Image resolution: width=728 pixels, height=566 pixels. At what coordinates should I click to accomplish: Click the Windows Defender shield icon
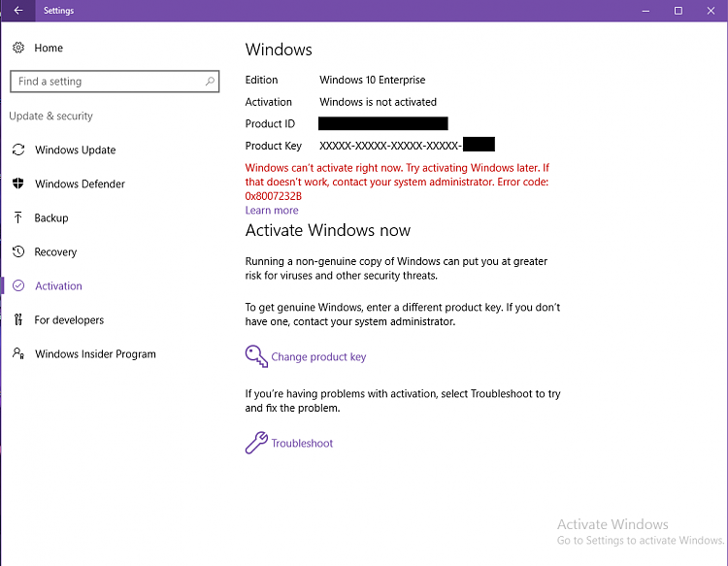coord(18,183)
